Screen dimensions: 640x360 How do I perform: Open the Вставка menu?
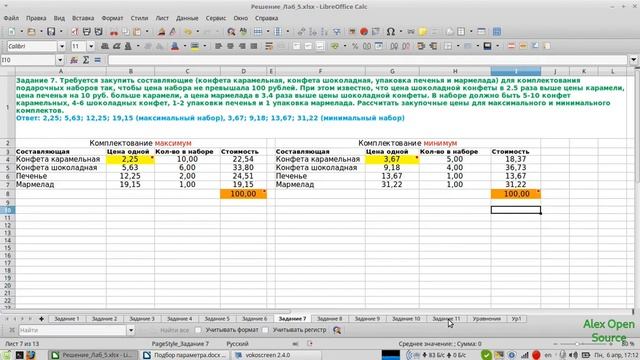click(83, 18)
